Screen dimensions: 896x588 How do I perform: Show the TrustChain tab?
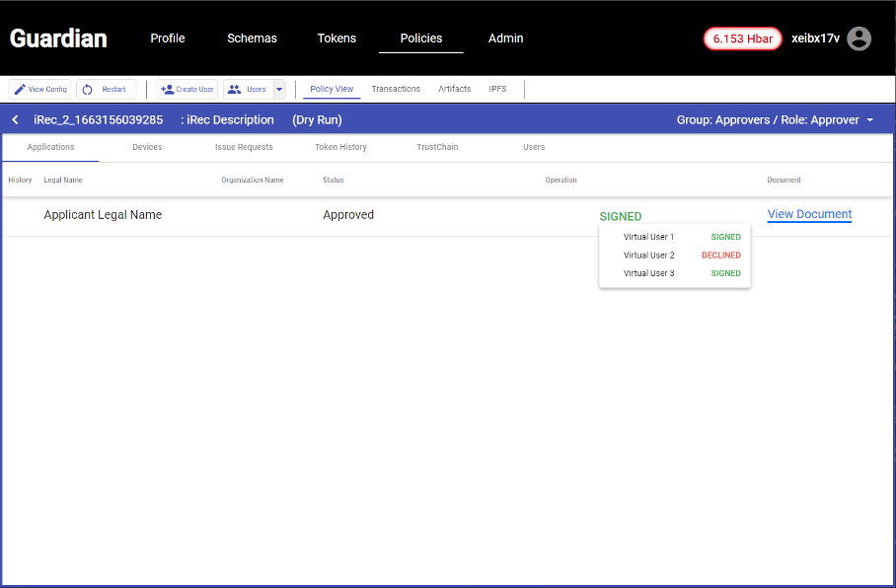click(437, 147)
